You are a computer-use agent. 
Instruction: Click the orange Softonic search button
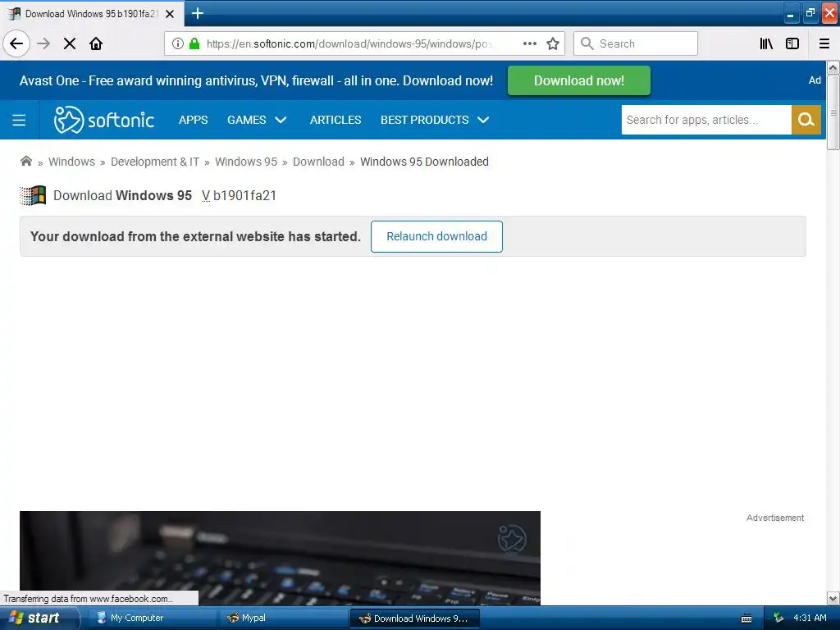806,120
